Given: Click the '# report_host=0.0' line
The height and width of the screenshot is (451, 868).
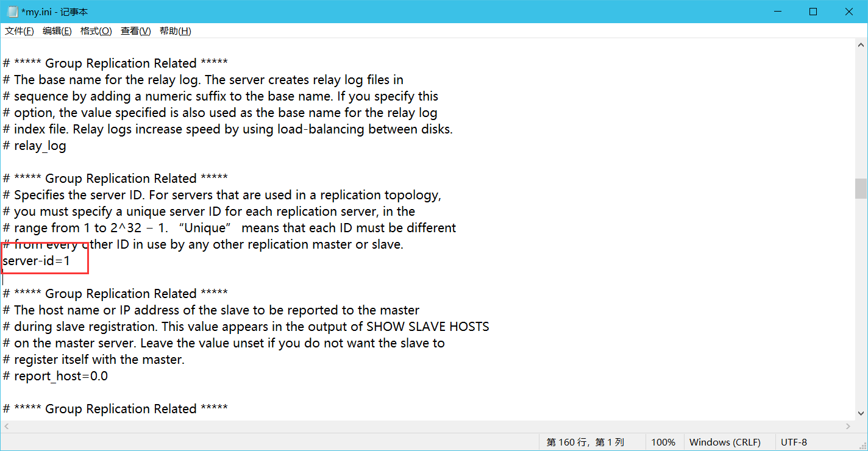Looking at the screenshot, I should click(55, 376).
